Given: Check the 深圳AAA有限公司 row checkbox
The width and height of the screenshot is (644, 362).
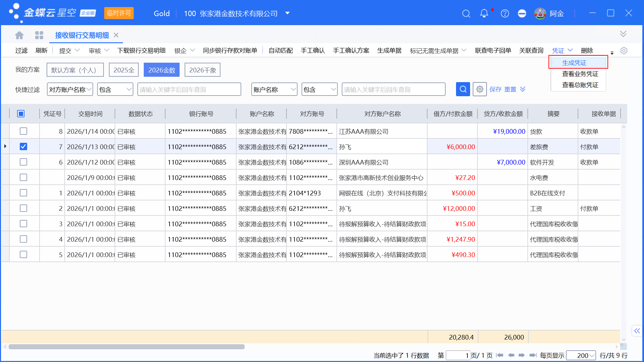Looking at the screenshot, I should click(23, 162).
